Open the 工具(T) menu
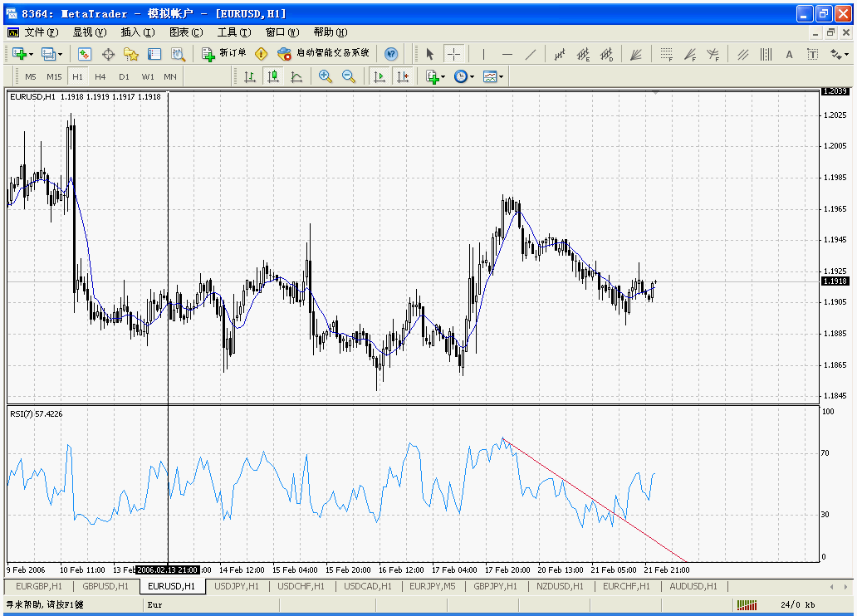857x616 pixels. (234, 33)
